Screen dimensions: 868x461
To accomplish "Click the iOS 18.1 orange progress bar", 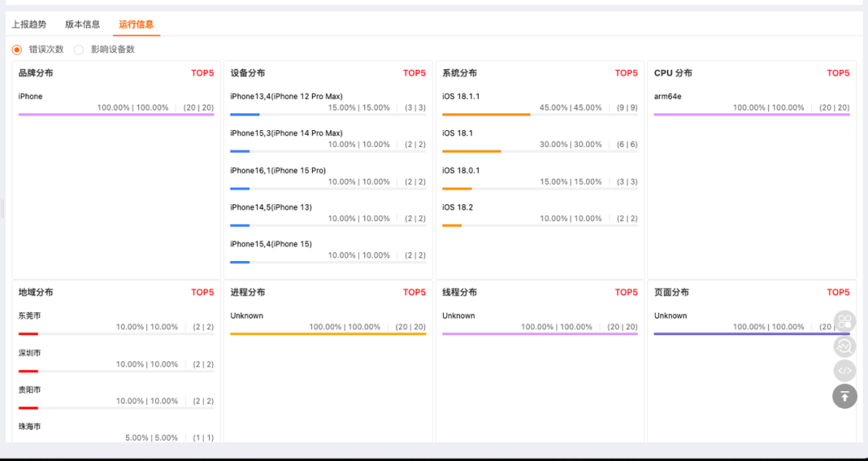I will [540, 151].
